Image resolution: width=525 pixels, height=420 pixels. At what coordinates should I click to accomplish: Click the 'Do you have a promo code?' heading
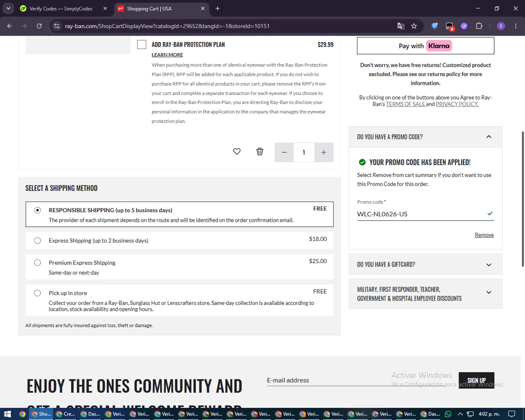(390, 137)
